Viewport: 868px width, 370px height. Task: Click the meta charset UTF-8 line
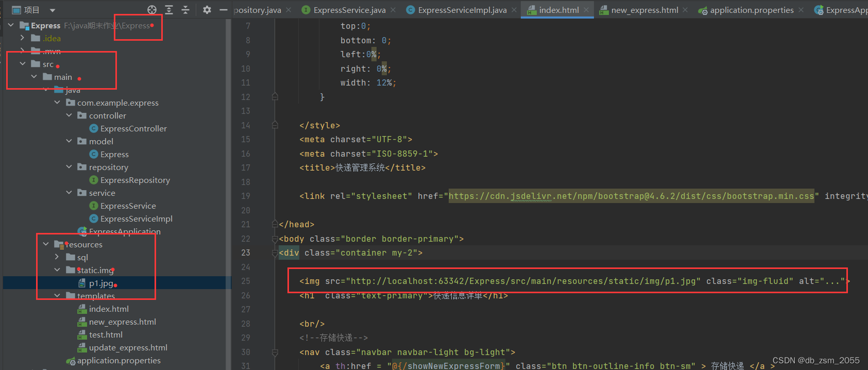click(x=355, y=139)
